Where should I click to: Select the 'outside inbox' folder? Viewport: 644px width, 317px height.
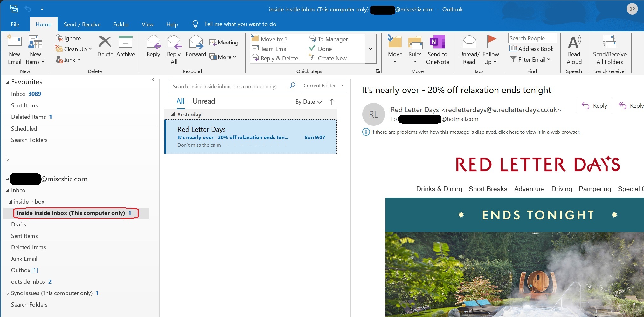point(31,282)
